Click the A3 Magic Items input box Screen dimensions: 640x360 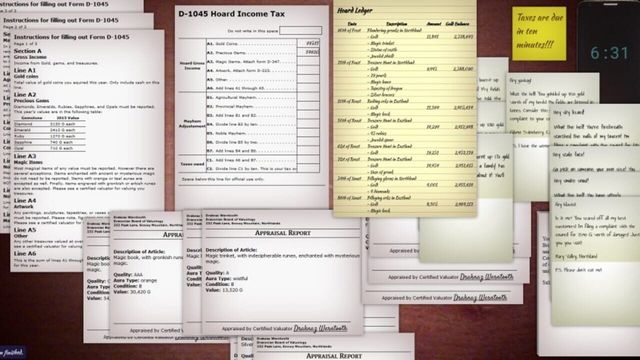308,61
